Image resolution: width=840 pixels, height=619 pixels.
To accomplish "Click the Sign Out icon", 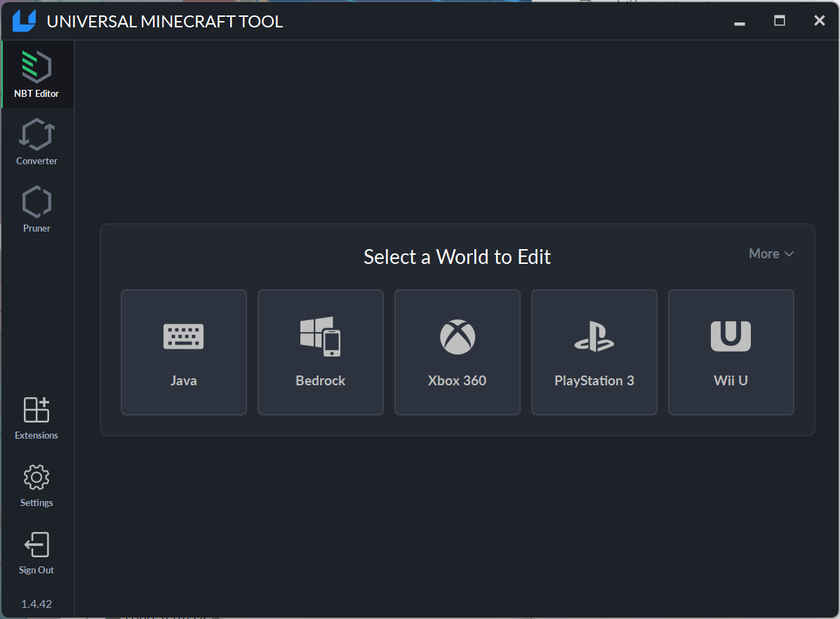I will pyautogui.click(x=37, y=545).
